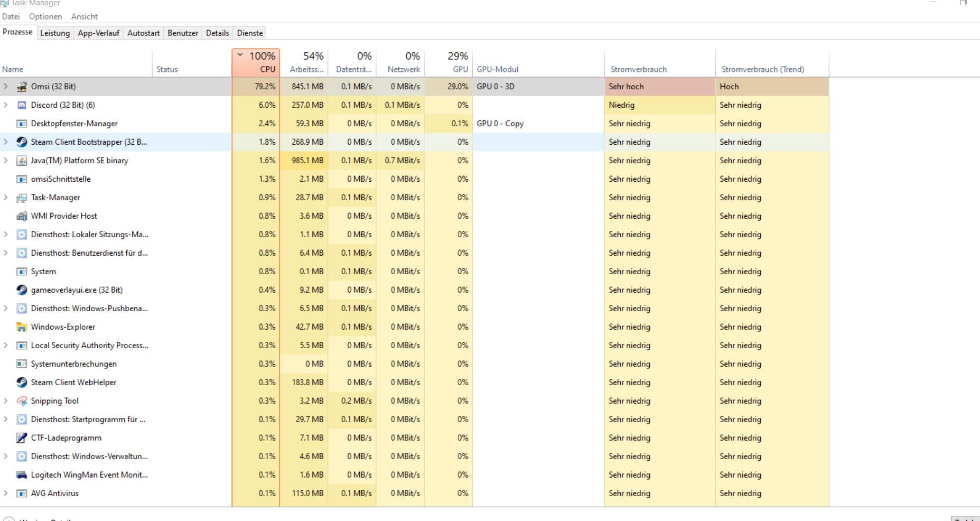980x521 pixels.
Task: Click the Omsi bus icon in process list
Action: point(22,87)
